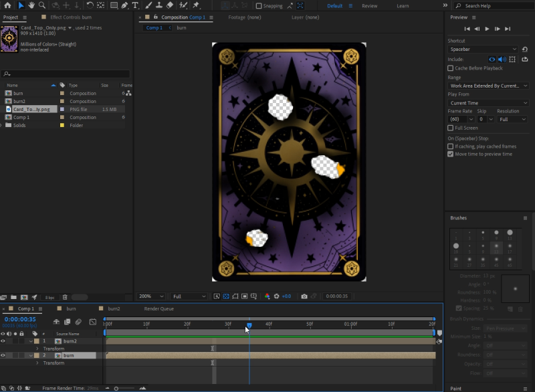The height and width of the screenshot is (392, 535).
Task: Select the Pen tool
Action: click(x=124, y=5)
